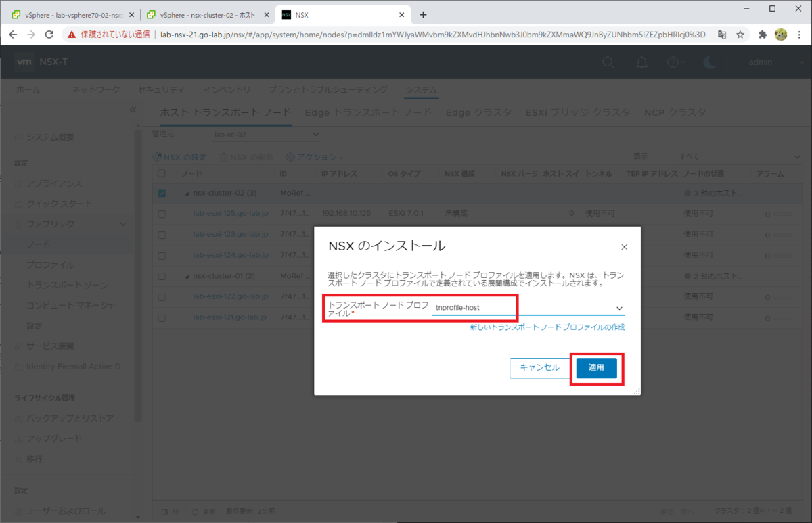Screen dimensions: 812x523
Task: Check the lab-esxi-125.go-lab.jp checkbox
Action: [x=162, y=214]
